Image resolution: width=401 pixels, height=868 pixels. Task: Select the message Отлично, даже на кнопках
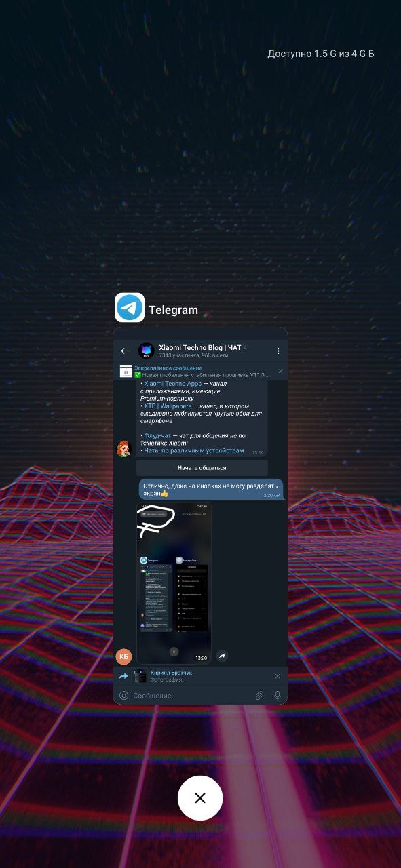click(211, 490)
